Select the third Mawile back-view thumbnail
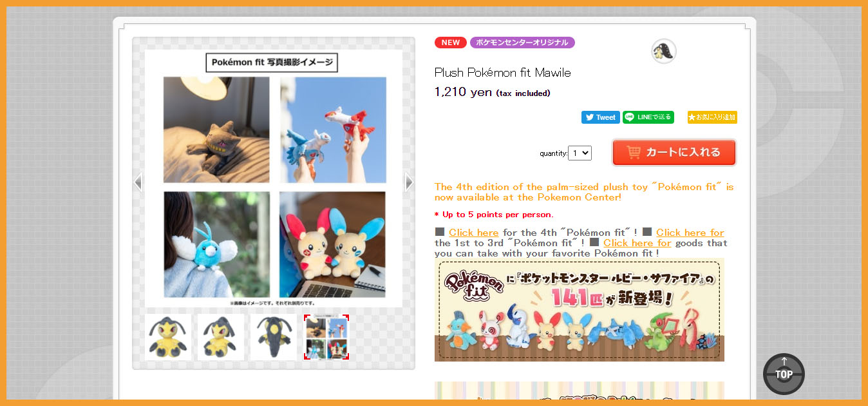This screenshot has height=406, width=868. [274, 337]
